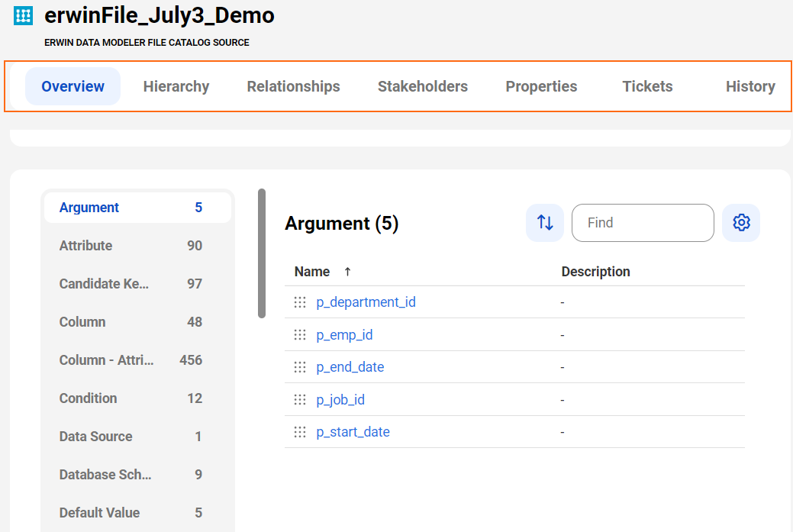The width and height of the screenshot is (793, 532).
Task: Click the Name column header
Action: [x=312, y=272]
